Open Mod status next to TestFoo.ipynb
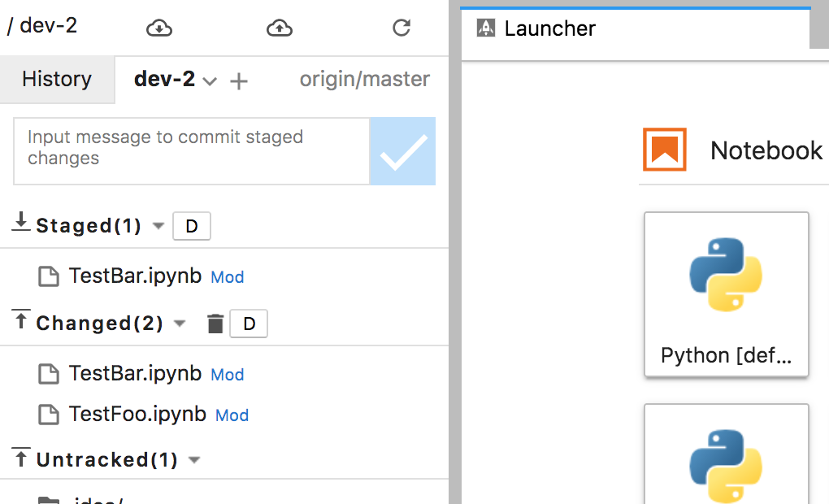This screenshot has height=504, width=829. pyautogui.click(x=232, y=415)
